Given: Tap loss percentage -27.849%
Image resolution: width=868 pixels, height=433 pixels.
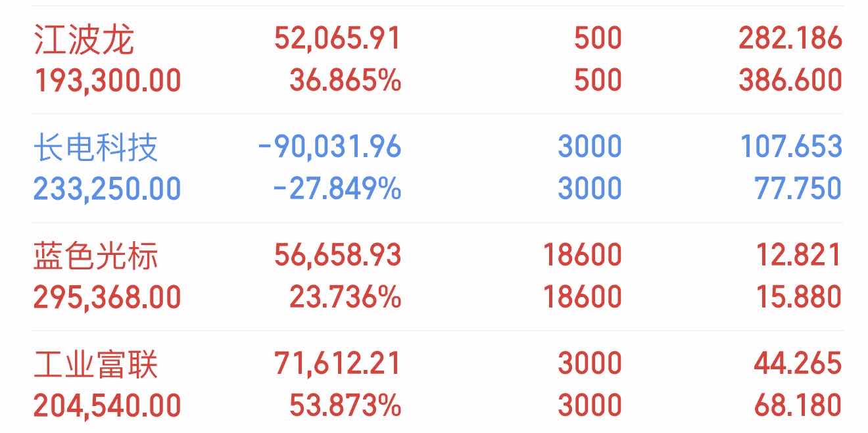Looking at the screenshot, I should coord(337,189).
